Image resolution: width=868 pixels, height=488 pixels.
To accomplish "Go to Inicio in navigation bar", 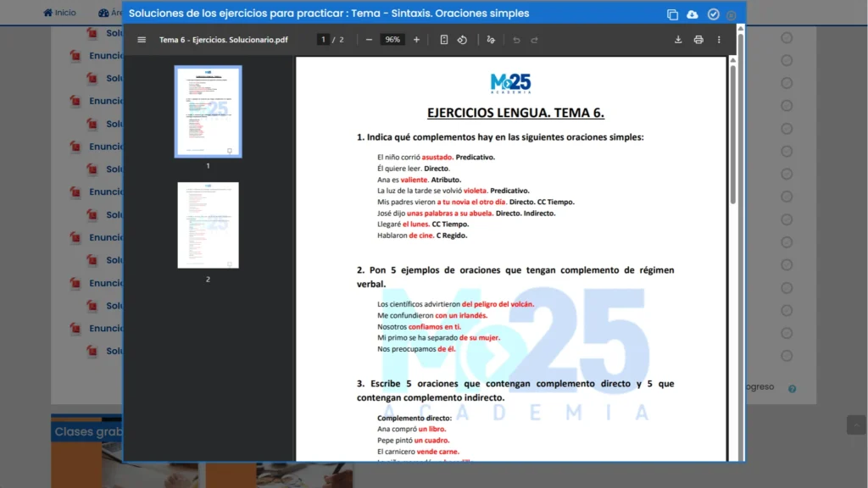I will [x=59, y=13].
